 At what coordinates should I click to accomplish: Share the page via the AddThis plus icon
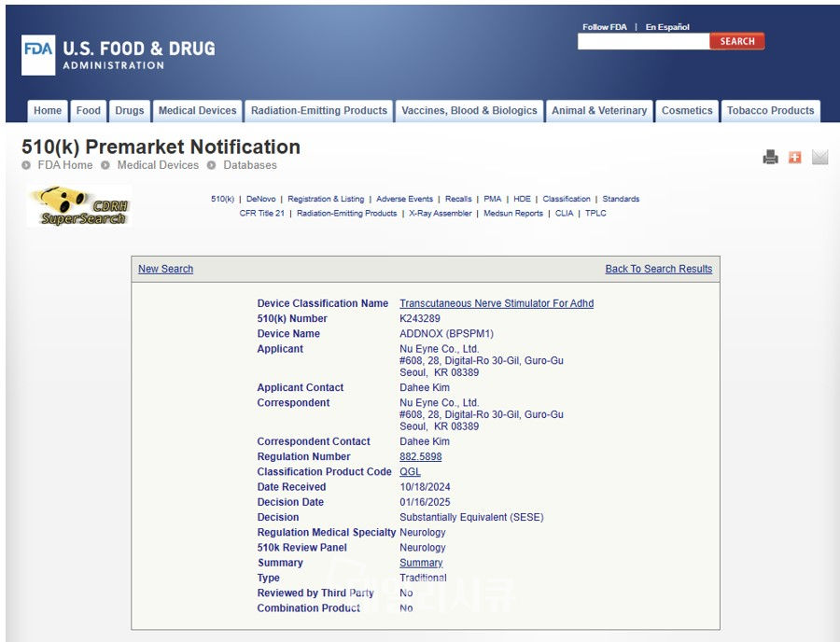point(794,158)
